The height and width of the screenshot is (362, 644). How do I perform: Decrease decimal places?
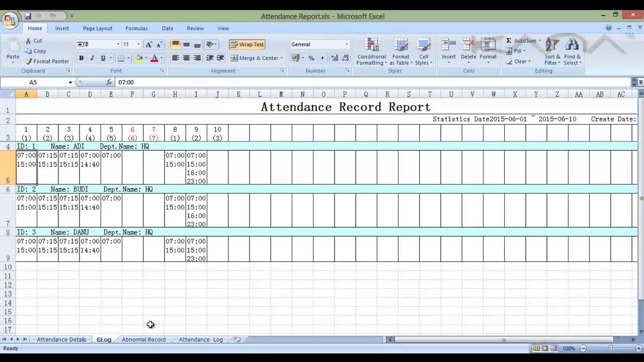pos(345,58)
